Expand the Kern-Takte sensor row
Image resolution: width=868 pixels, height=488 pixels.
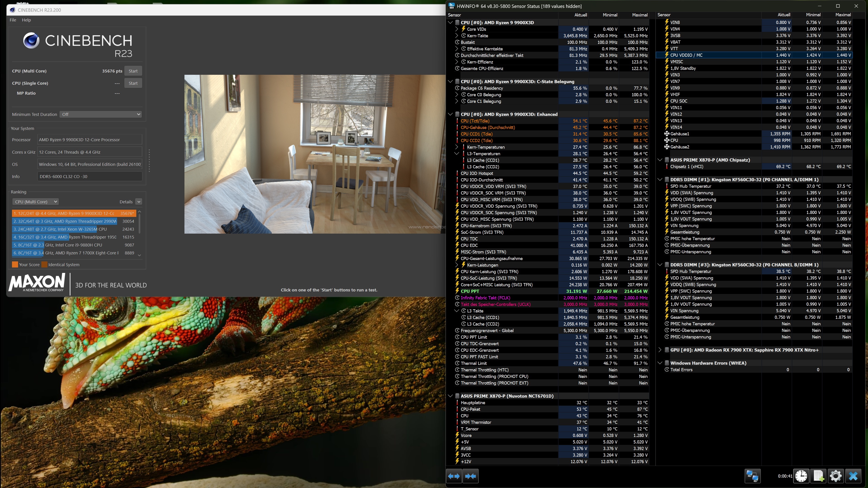coord(457,36)
